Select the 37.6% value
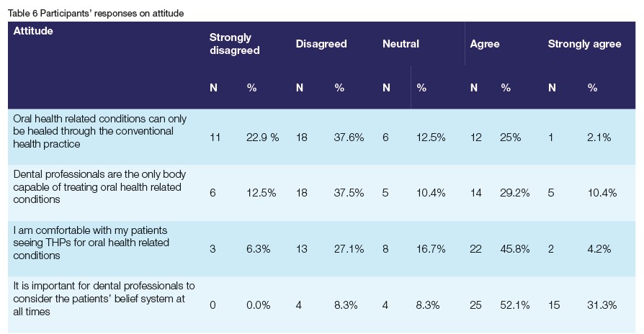Screen dimensions: 644x334 pos(349,137)
